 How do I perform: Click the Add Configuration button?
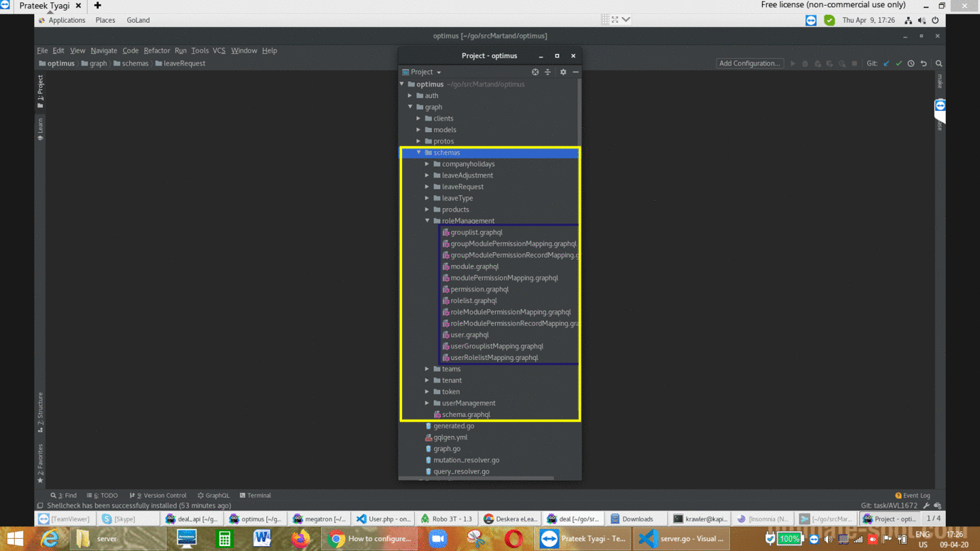pyautogui.click(x=750, y=63)
